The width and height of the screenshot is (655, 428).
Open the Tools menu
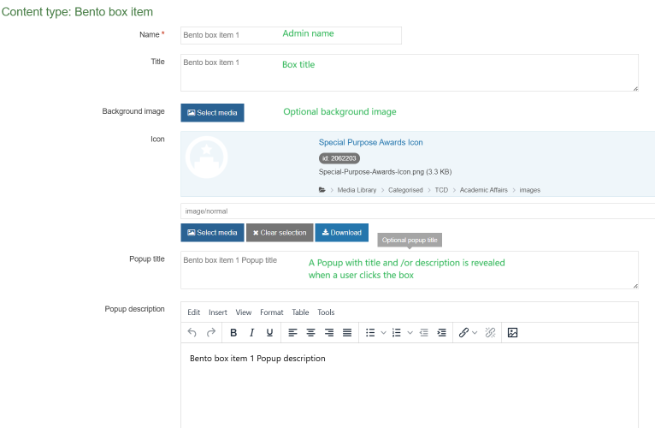coord(326,312)
